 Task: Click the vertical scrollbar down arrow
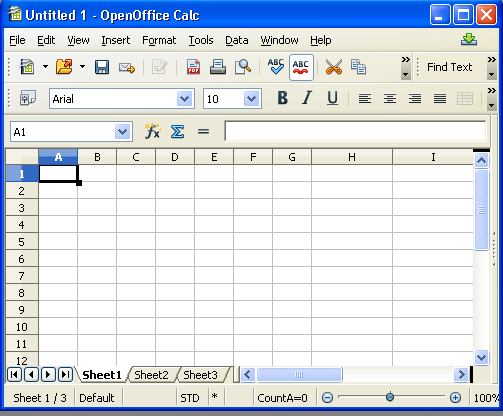[x=481, y=358]
